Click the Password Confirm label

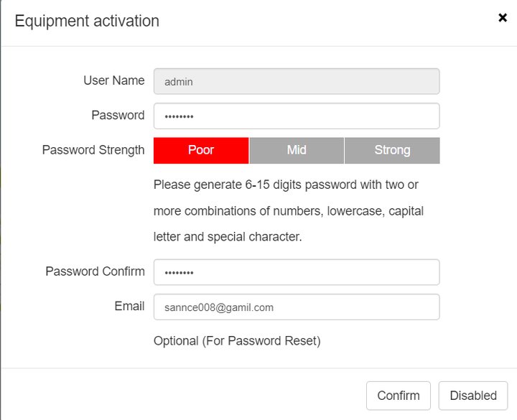(x=95, y=271)
